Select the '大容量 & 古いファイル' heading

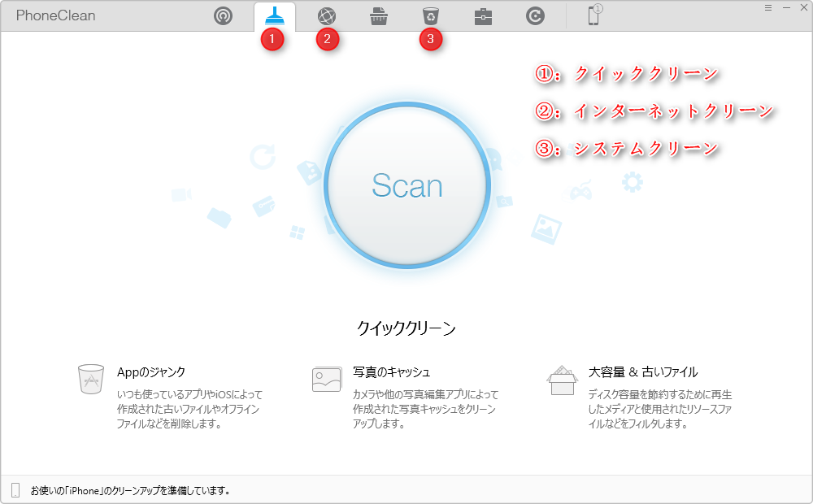pos(643,371)
